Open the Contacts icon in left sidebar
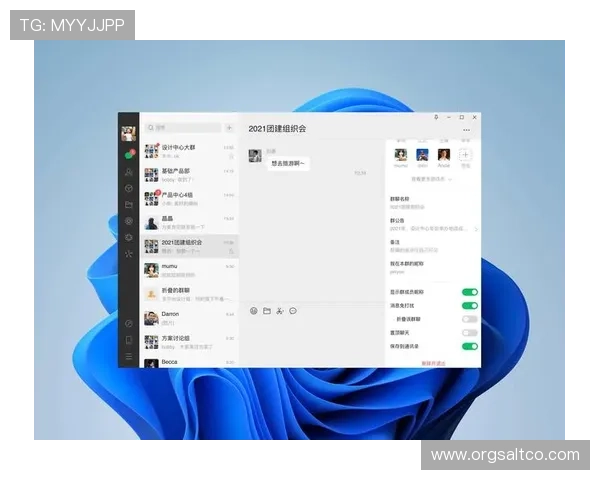Image resolution: width=600 pixels, height=480 pixels. pyautogui.click(x=128, y=172)
